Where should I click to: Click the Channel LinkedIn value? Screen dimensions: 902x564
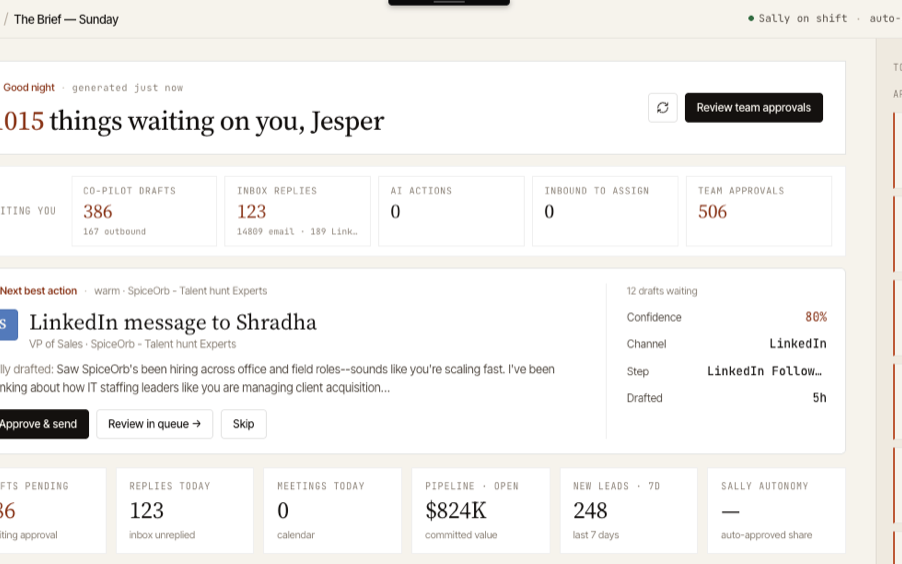coord(797,344)
